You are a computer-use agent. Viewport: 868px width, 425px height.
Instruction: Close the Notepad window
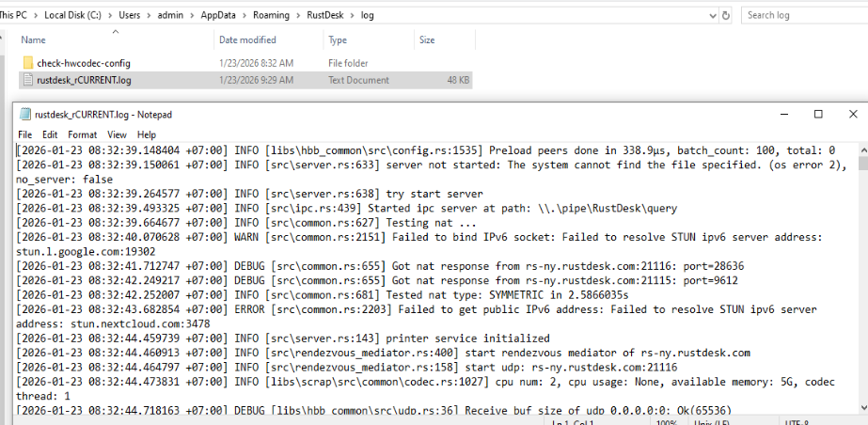coord(853,115)
